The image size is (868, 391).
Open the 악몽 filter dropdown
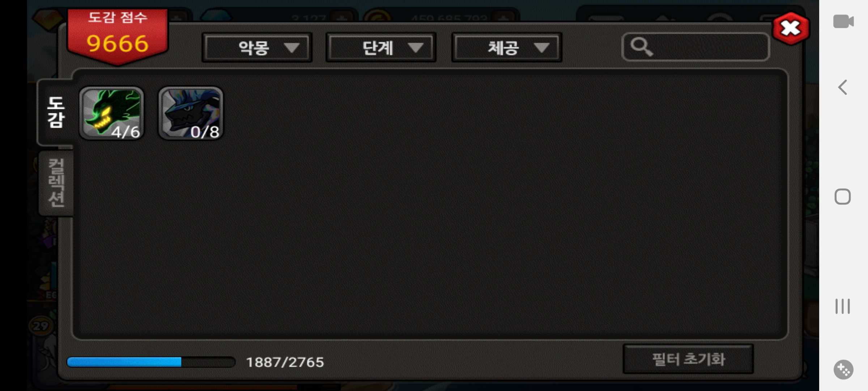(257, 47)
